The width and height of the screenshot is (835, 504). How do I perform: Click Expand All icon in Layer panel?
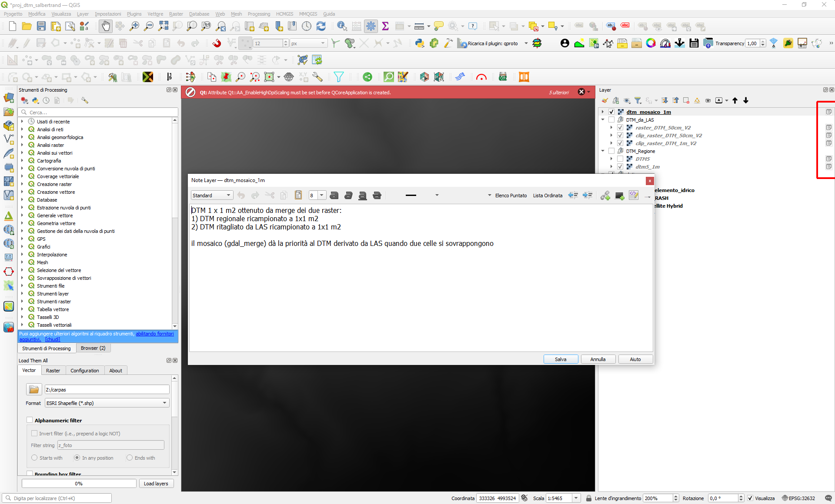[665, 100]
